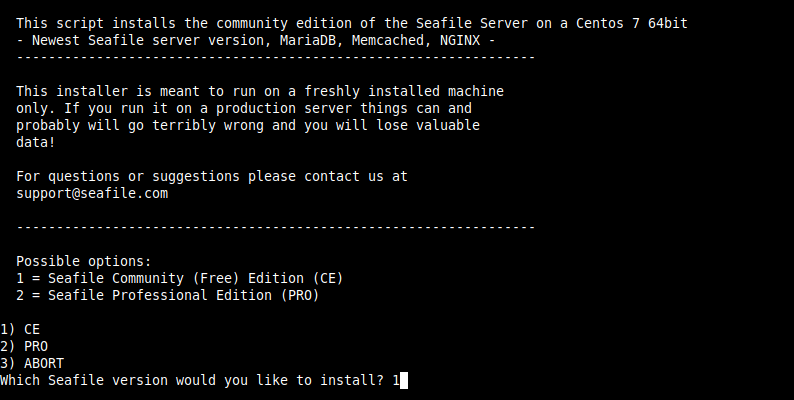This screenshot has height=400, width=794.
Task: Click the "go terribly wrong" warning line
Action: pos(248,125)
